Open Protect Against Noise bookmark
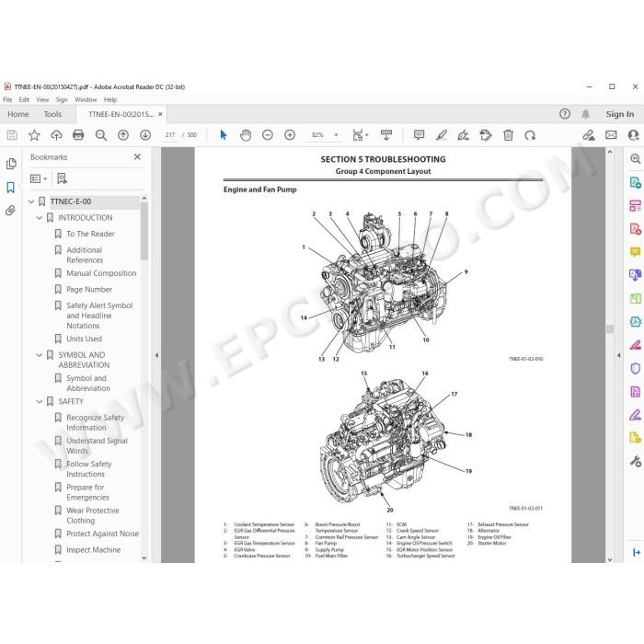The height and width of the screenshot is (644, 644). 102,533
